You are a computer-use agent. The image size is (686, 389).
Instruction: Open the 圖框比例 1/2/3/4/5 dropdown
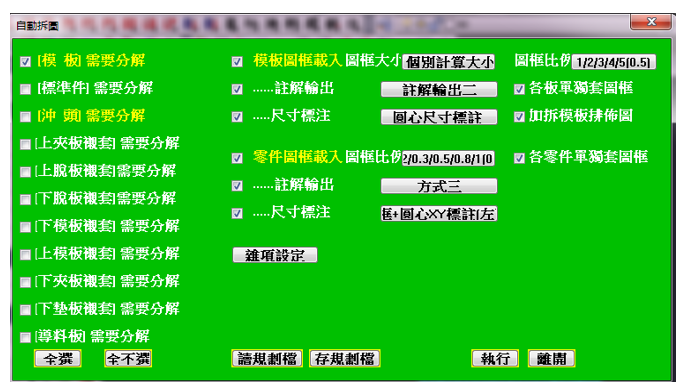[614, 62]
